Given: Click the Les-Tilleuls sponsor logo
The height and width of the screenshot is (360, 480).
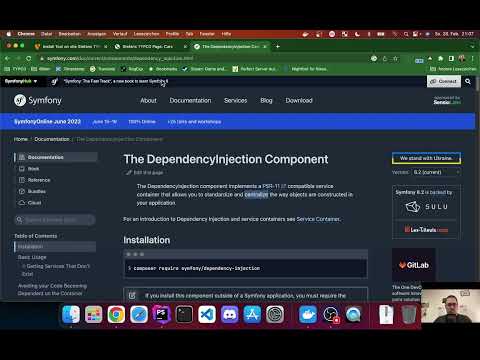Looking at the screenshot, I should pyautogui.click(x=426, y=229).
